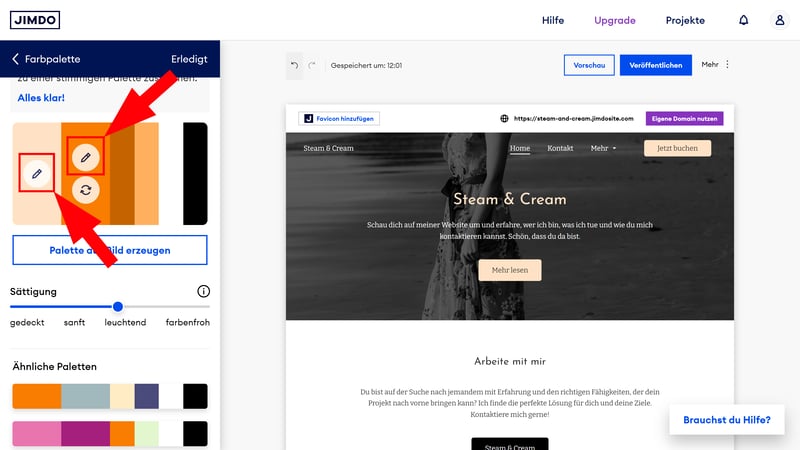Open the user account profile icon
This screenshot has width=800, height=450.
779,20
